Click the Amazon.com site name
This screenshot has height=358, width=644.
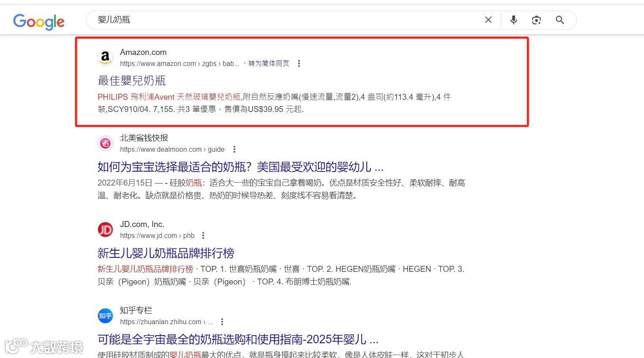[143, 52]
